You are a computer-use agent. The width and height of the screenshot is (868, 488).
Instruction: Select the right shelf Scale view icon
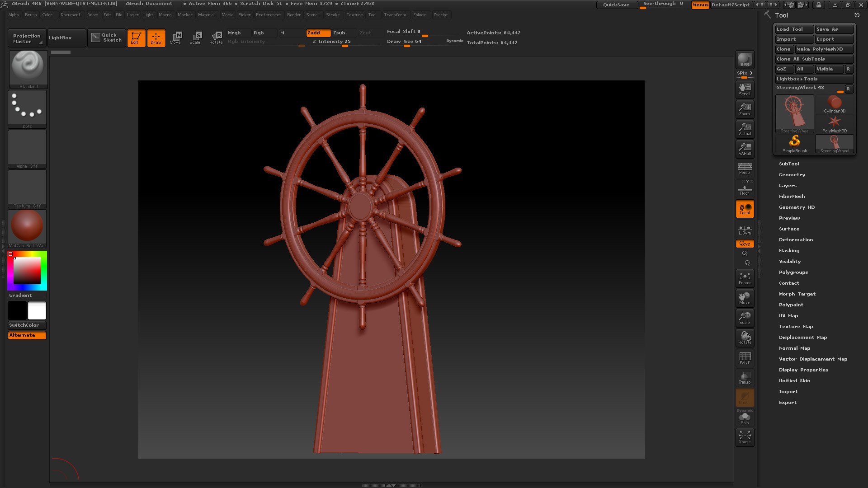[x=745, y=318]
